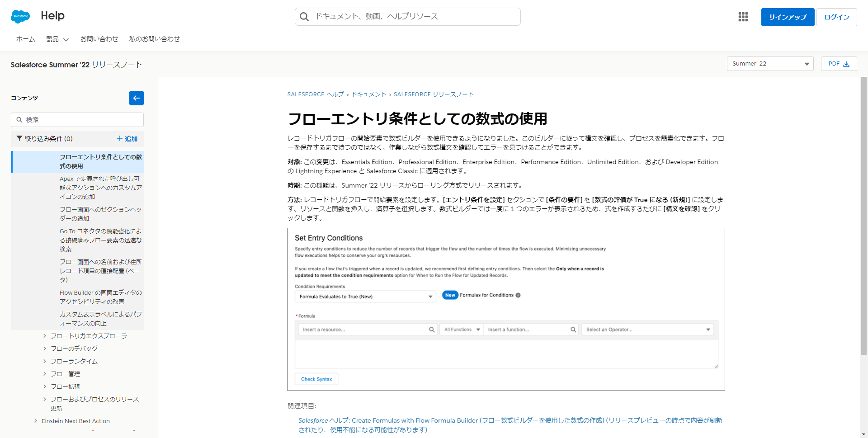This screenshot has height=438, width=868.
Task: Expand the フローランタイム tree node
Action: pyautogui.click(x=44, y=361)
